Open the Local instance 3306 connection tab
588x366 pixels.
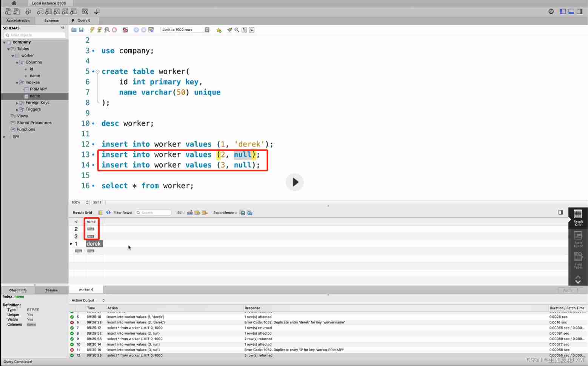[49, 3]
